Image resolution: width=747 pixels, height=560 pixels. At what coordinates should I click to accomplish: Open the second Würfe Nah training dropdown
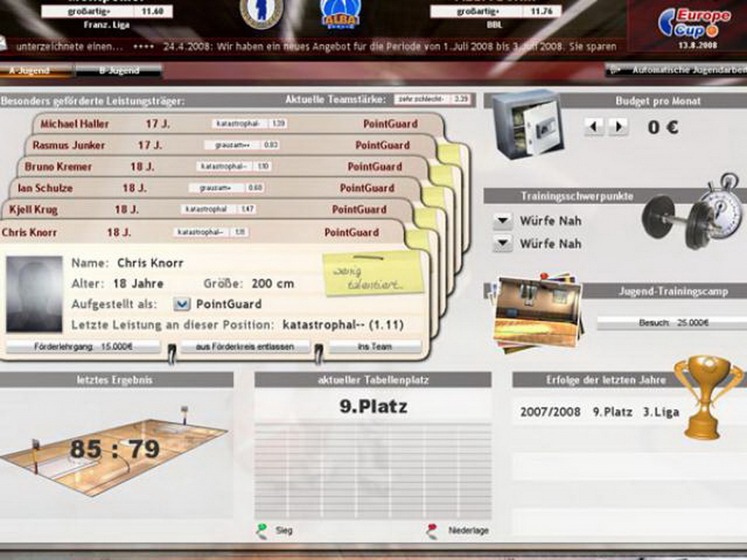pos(503,244)
